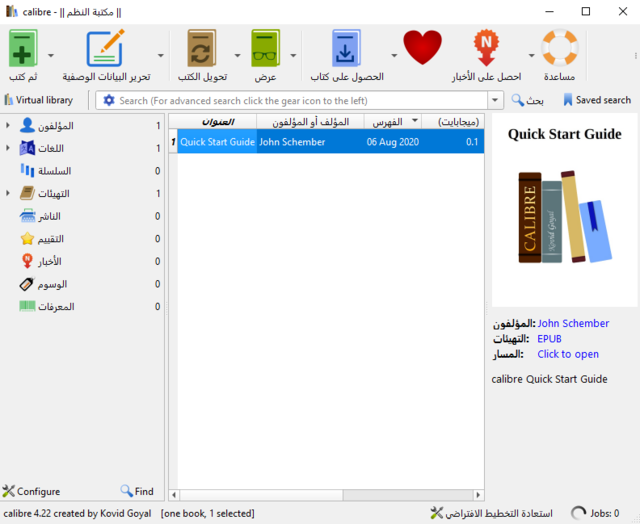Click the 0.1 size cell
The height and width of the screenshot is (524, 640).
click(453, 142)
